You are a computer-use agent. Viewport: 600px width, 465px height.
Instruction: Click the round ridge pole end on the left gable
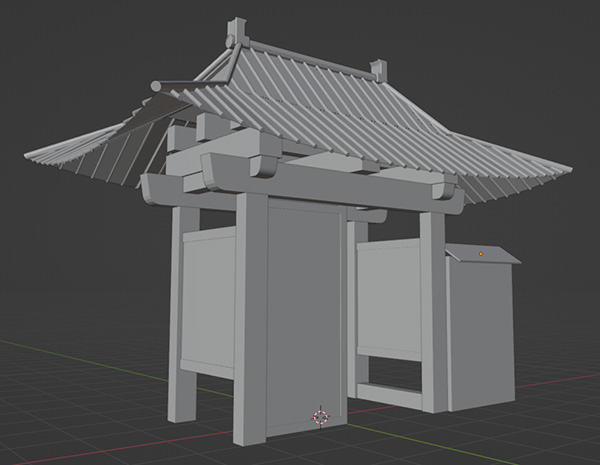[156, 87]
